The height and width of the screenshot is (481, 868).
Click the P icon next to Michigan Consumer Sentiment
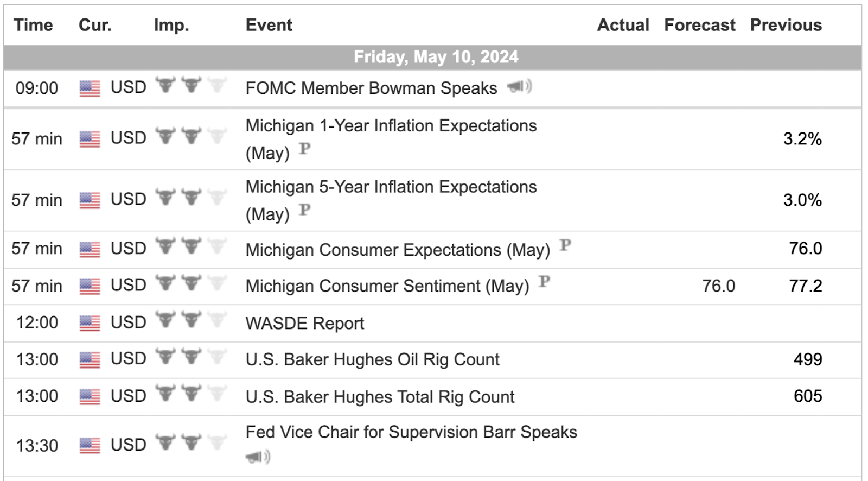(544, 282)
